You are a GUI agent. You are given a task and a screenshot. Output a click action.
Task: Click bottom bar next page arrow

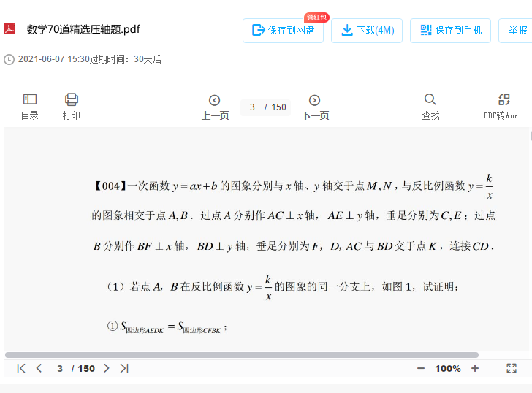click(x=107, y=368)
